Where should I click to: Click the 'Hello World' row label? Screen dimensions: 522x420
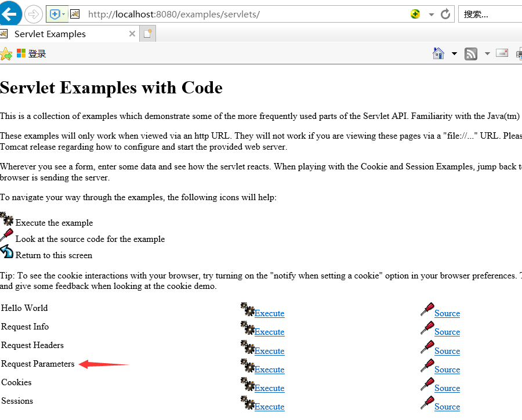coord(24,308)
